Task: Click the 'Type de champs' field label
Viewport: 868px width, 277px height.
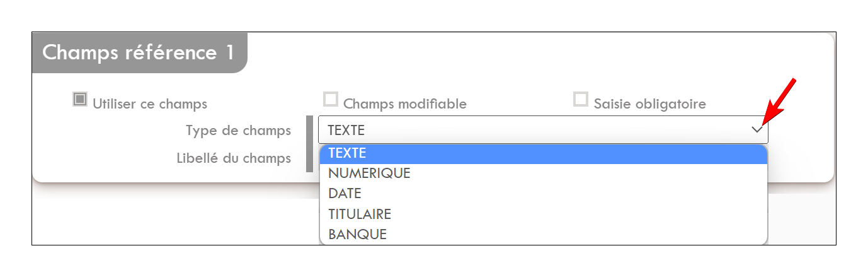Action: (239, 131)
